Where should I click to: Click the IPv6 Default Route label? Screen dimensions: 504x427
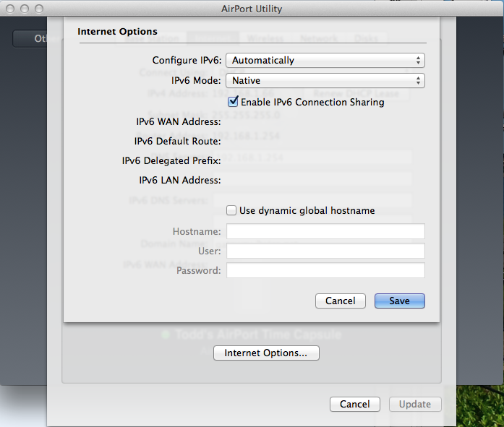(x=177, y=142)
